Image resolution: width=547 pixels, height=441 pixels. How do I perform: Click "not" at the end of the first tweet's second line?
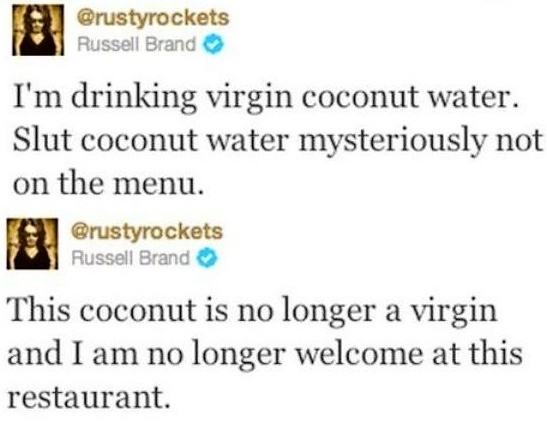coord(519,141)
